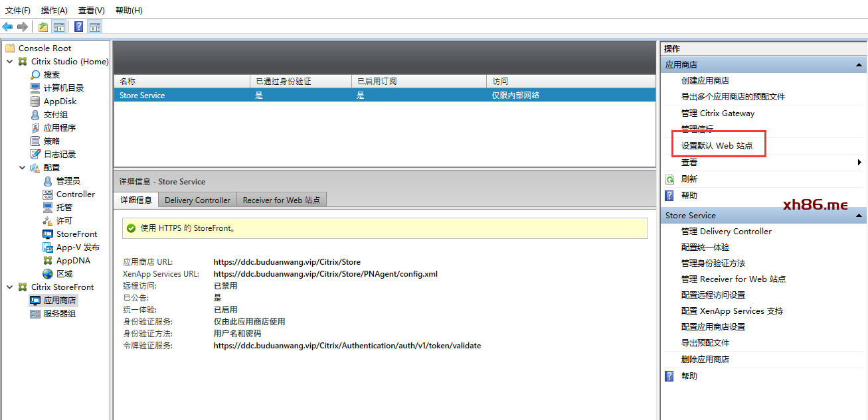Open the AppDisk node in tree
The height and width of the screenshot is (420, 868).
(x=53, y=101)
